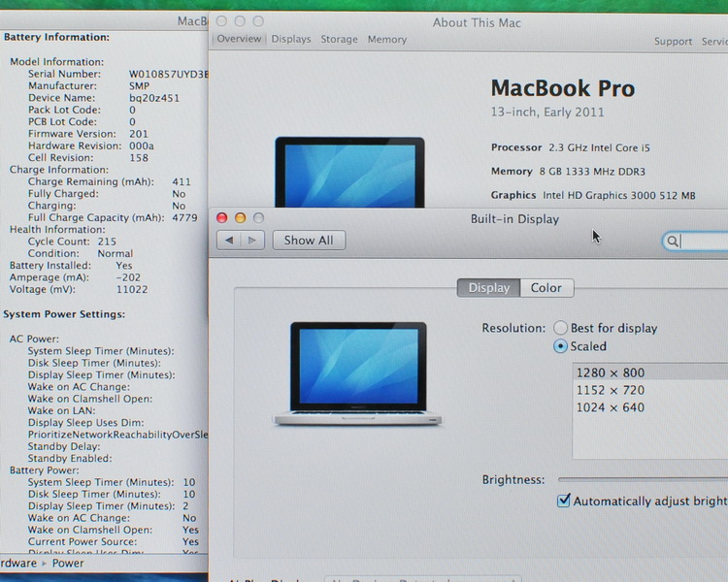Switch to the Display tab

pyautogui.click(x=488, y=288)
